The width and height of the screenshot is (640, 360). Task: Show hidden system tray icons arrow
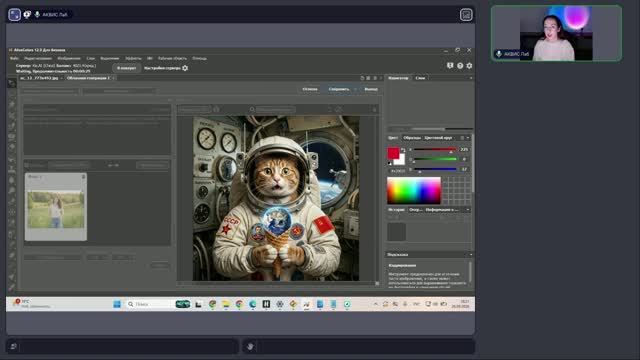click(376, 304)
